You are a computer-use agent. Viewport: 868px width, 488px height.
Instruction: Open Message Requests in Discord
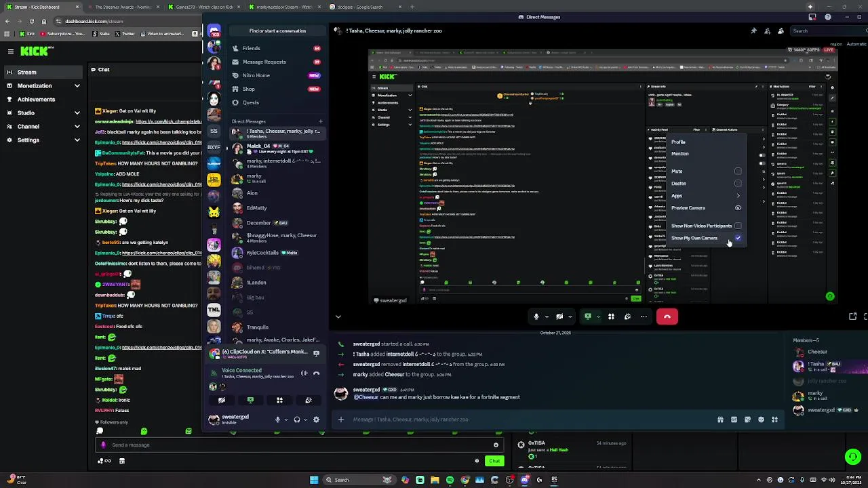pyautogui.click(x=276, y=62)
